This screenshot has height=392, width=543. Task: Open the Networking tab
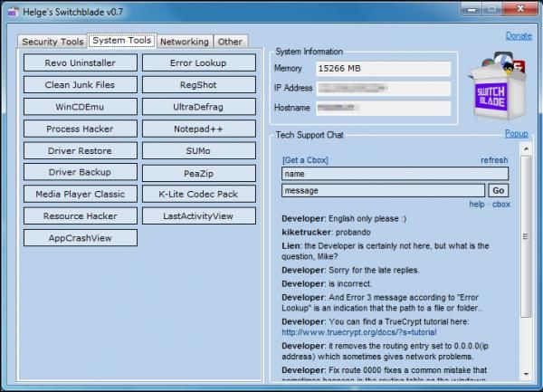point(185,42)
